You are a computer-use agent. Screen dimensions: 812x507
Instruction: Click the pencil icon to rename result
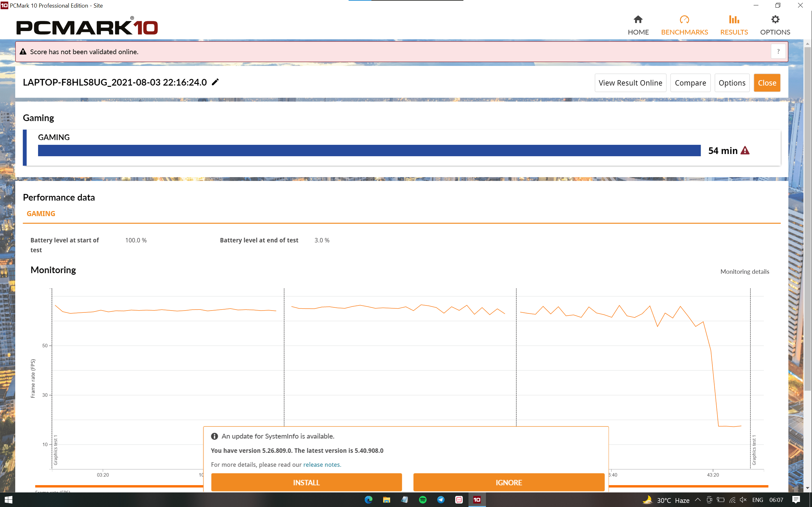click(215, 82)
